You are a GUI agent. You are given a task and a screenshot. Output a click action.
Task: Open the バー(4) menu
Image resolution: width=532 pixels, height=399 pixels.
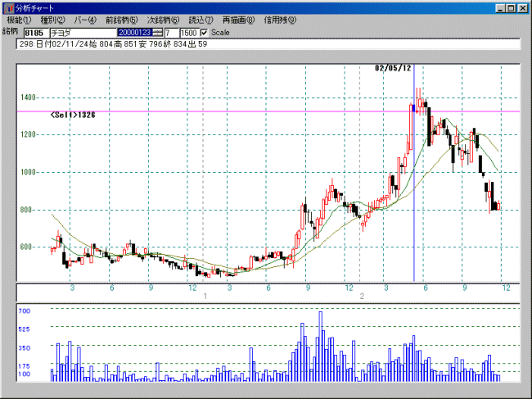(x=85, y=20)
